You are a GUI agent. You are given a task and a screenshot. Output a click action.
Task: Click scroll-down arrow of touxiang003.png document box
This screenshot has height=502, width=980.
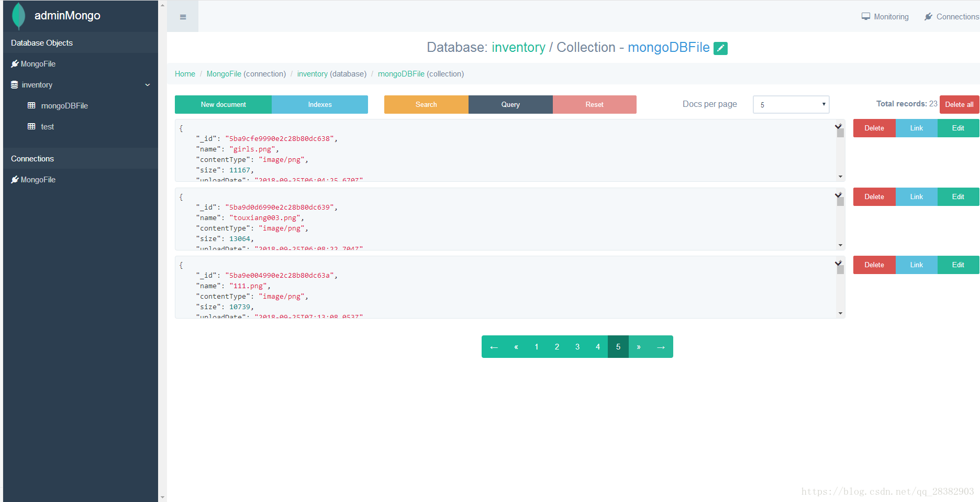[x=840, y=245]
